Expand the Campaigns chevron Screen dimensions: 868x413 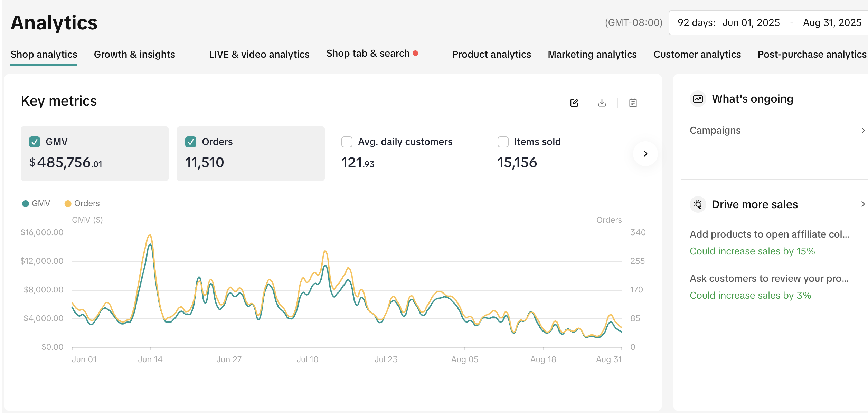(862, 131)
